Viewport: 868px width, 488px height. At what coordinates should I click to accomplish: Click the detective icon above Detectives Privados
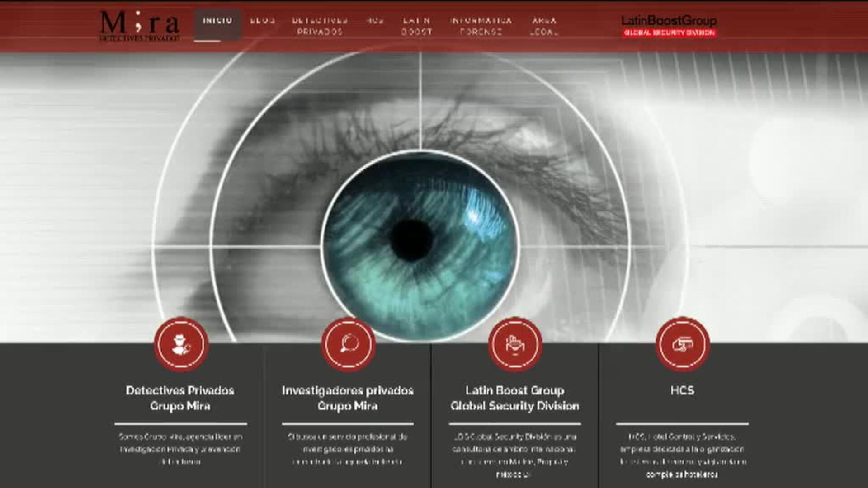(181, 344)
